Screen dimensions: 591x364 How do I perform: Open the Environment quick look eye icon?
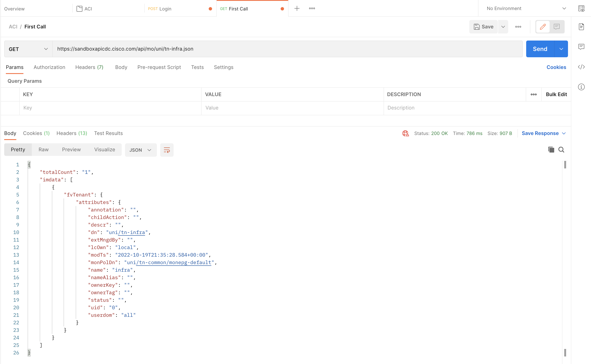tap(582, 8)
